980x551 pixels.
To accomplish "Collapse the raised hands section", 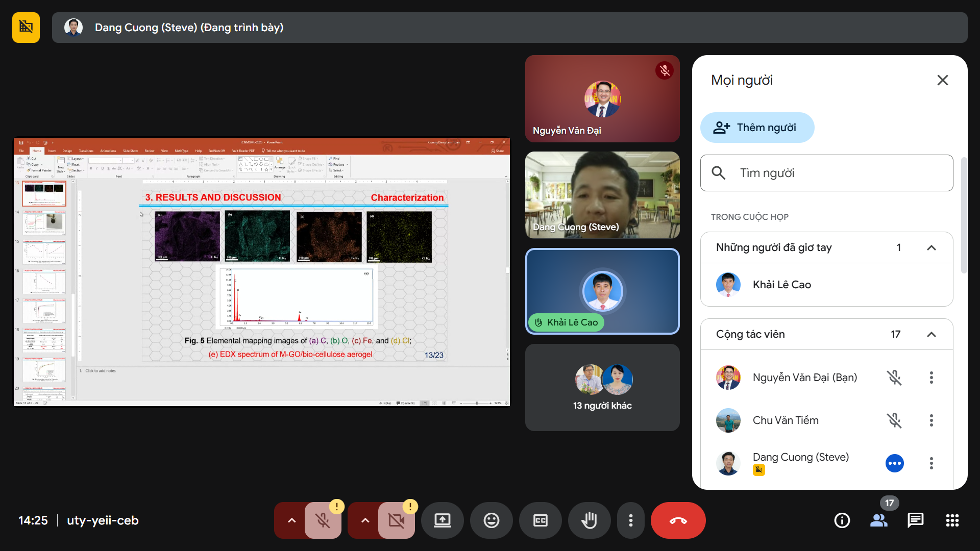I will (x=931, y=248).
